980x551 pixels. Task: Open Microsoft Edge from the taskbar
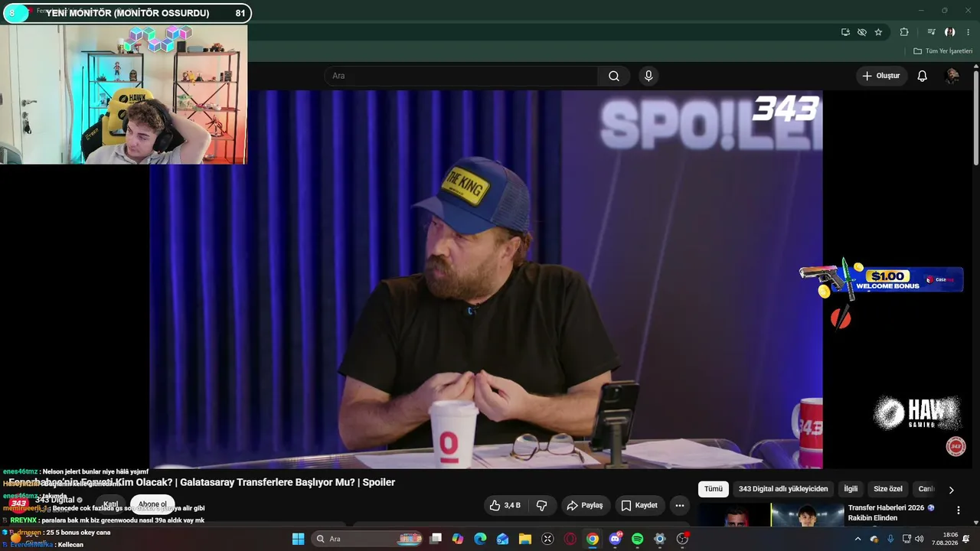480,539
